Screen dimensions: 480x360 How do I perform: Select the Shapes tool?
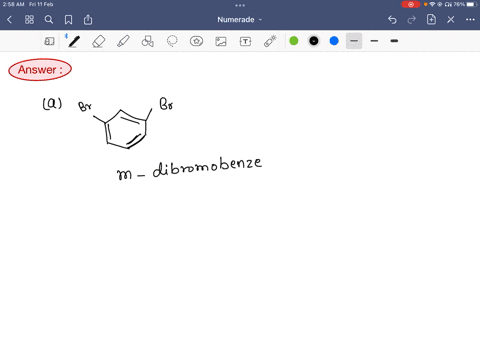(148, 41)
